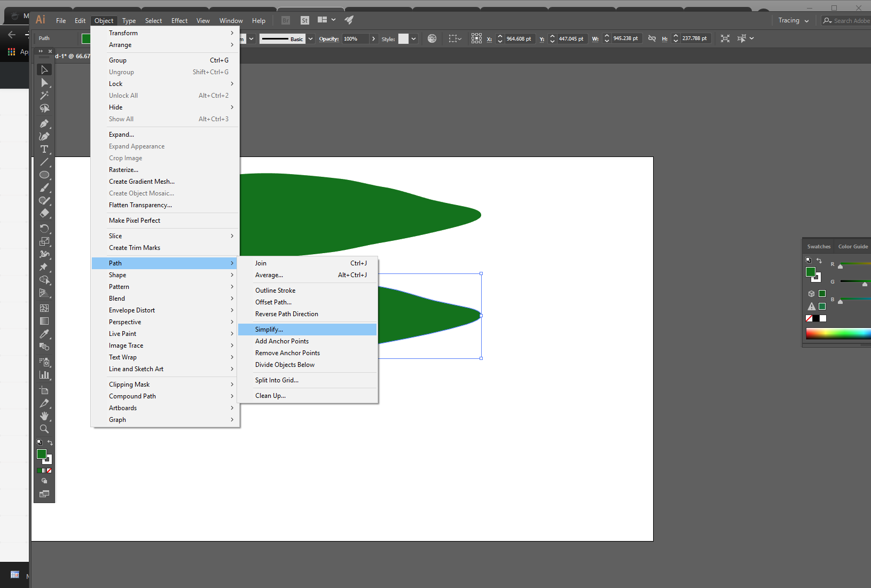Select the Scale tool

click(x=44, y=241)
